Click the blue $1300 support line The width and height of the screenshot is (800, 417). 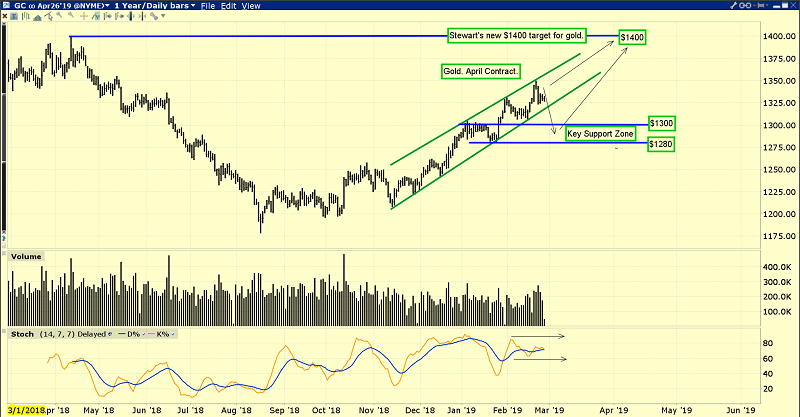tap(560, 124)
